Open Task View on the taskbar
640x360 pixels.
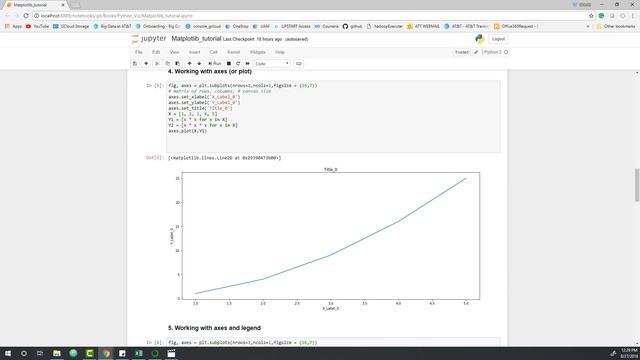coord(40,353)
